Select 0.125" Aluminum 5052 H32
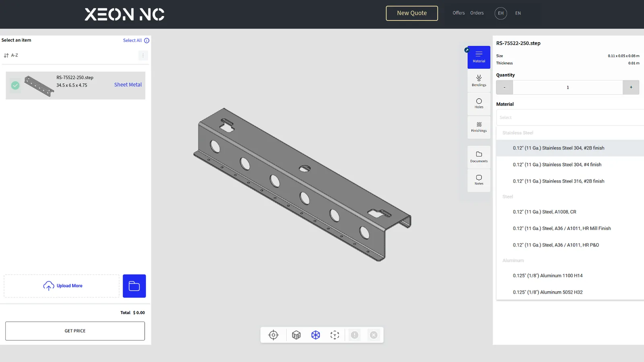The width and height of the screenshot is (644, 362). (x=570, y=292)
